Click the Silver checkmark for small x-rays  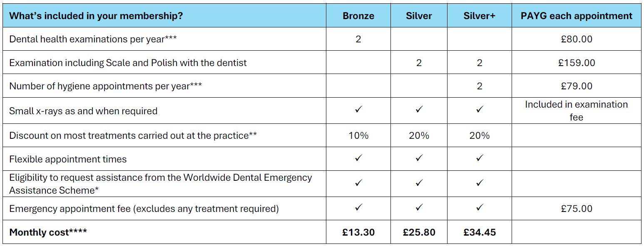tap(419, 110)
